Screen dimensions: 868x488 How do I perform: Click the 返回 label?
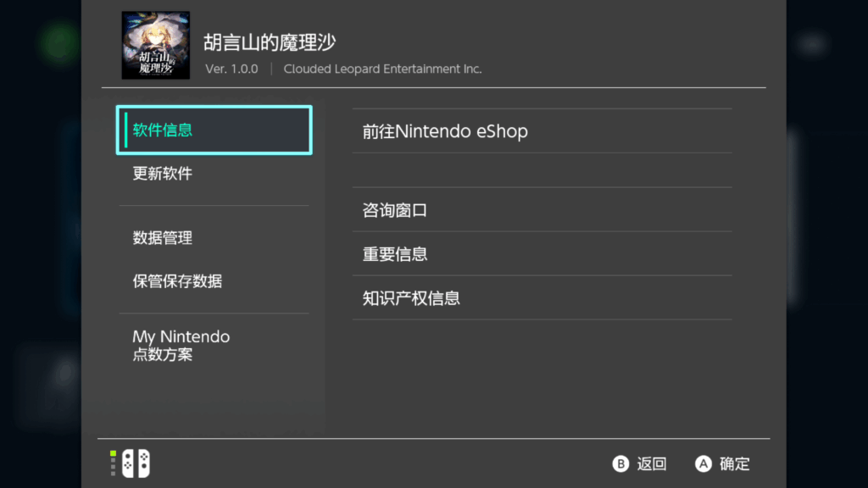[x=652, y=463]
